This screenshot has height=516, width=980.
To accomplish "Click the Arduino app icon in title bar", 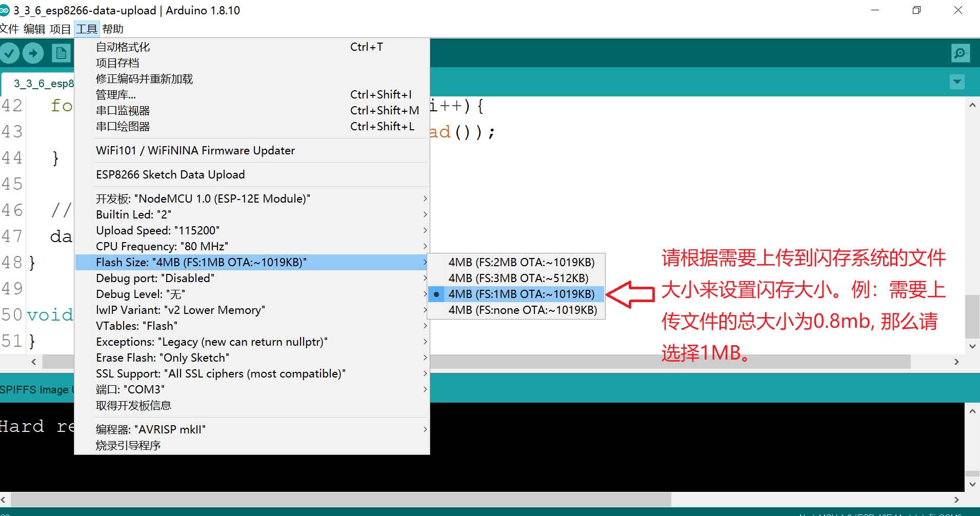I will click(x=4, y=10).
